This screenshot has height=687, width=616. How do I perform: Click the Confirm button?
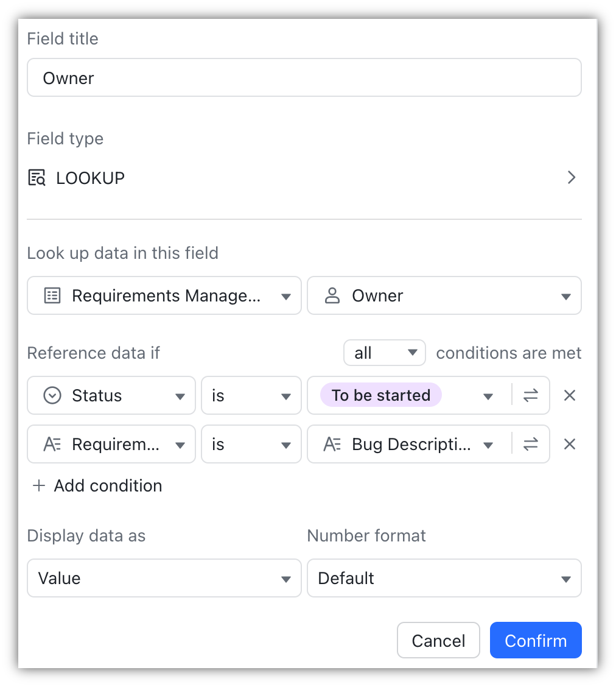point(536,640)
